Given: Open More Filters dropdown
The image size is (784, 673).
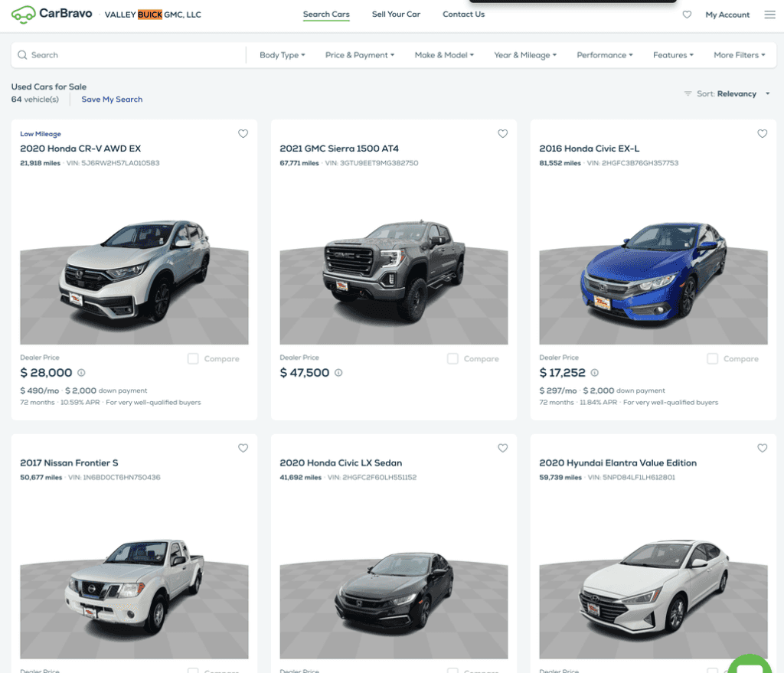Looking at the screenshot, I should click(x=739, y=55).
